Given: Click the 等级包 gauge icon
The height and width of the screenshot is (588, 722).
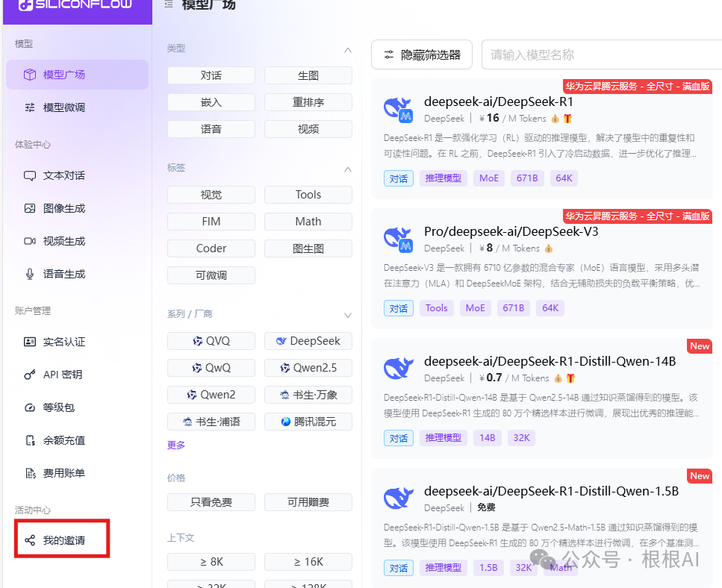Looking at the screenshot, I should [x=30, y=407].
